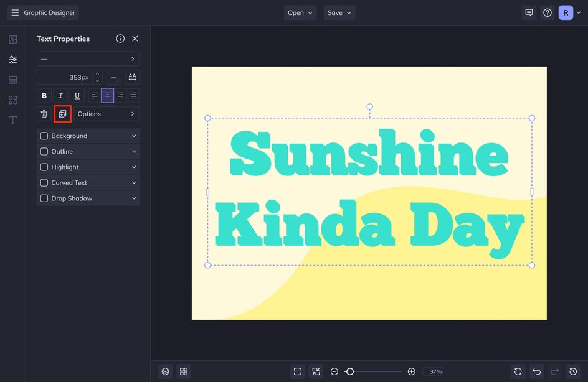Enable the Outline checkbox
Image resolution: width=588 pixels, height=382 pixels.
(44, 152)
